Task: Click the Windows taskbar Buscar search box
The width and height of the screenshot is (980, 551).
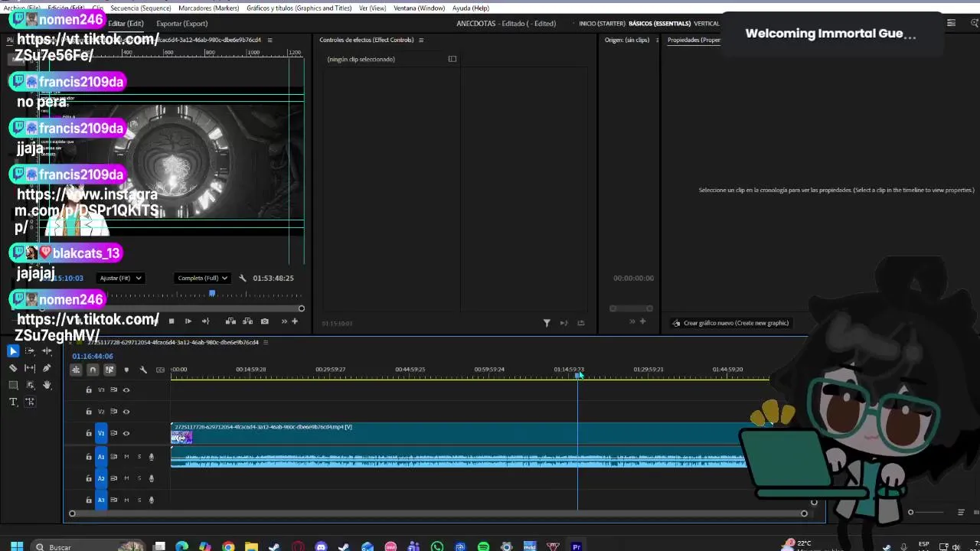Action: coord(88,546)
